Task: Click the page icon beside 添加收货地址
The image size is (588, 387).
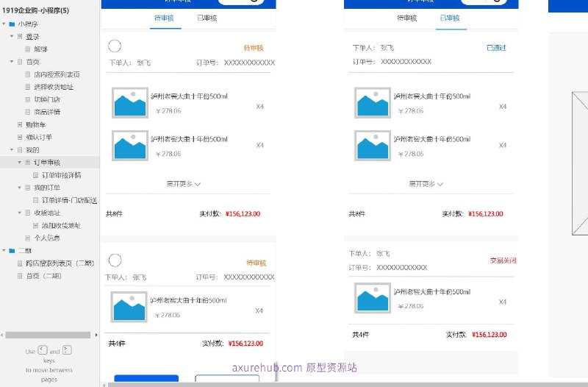Action: [x=35, y=225]
